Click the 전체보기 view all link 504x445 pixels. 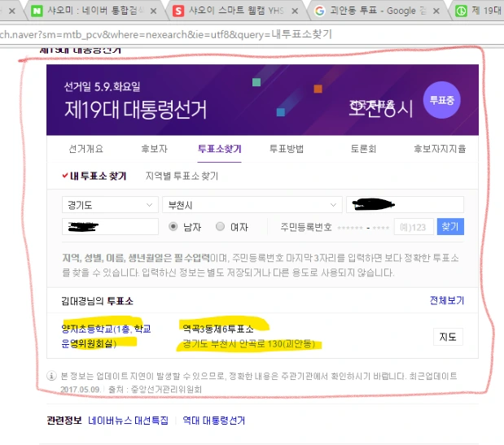(x=447, y=300)
